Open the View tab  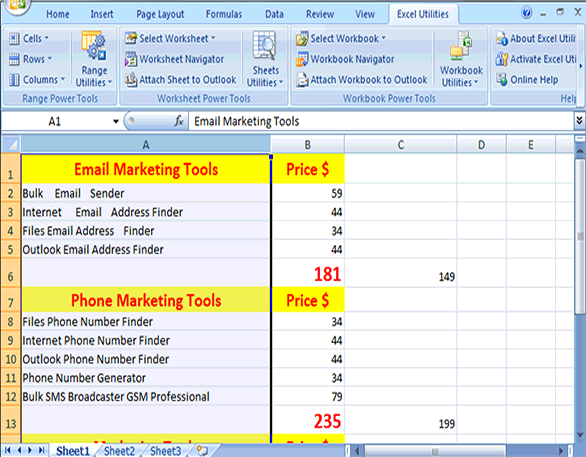365,14
